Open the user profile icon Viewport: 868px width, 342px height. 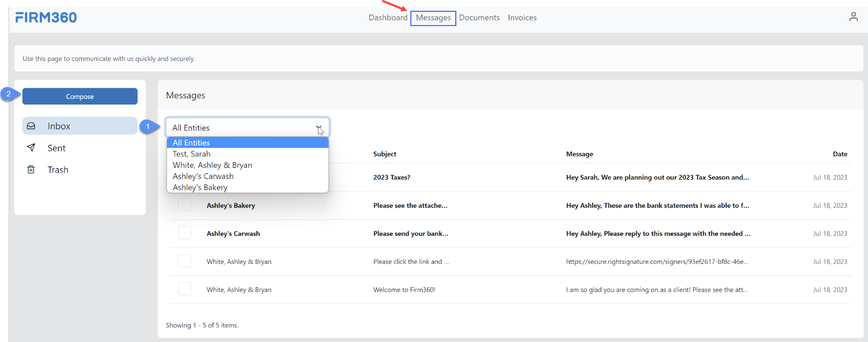(x=853, y=17)
